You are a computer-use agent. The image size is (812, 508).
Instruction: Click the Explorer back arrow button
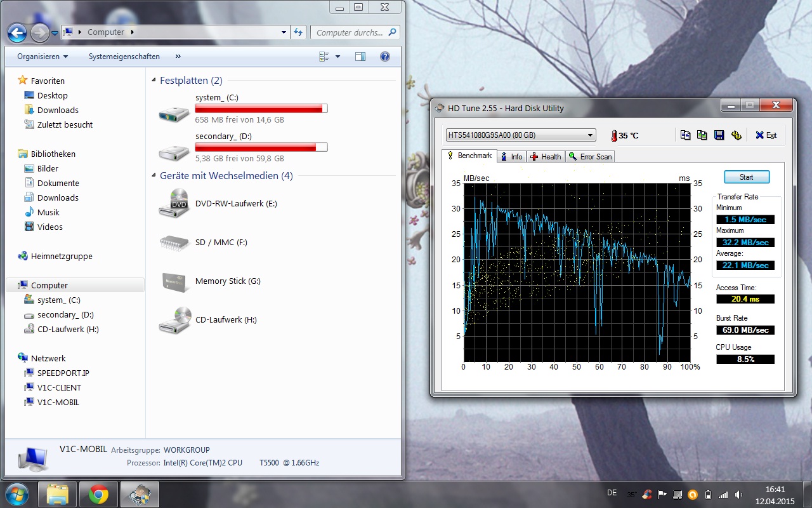(17, 32)
